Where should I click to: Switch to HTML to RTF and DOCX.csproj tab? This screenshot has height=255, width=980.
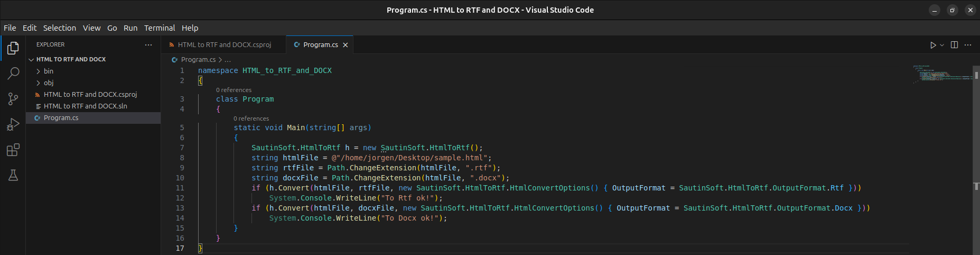click(224, 45)
